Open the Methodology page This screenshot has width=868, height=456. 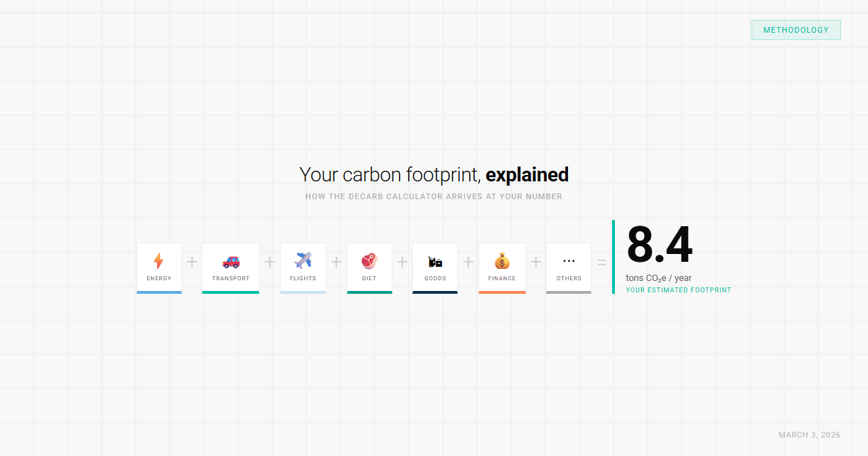pyautogui.click(x=795, y=29)
